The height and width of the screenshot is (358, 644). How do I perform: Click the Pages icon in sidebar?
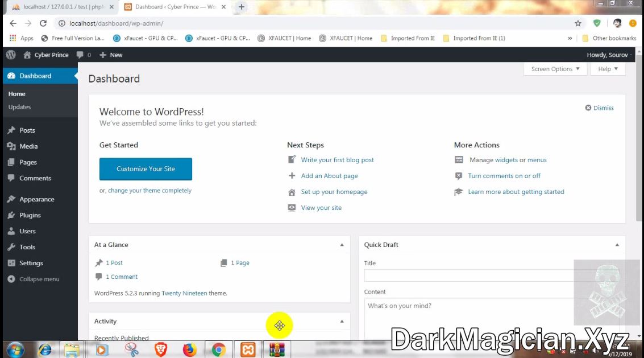pyautogui.click(x=11, y=162)
